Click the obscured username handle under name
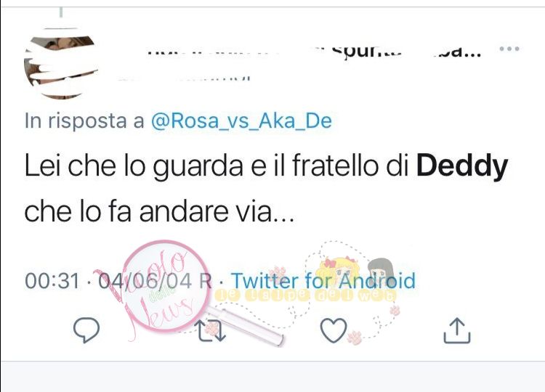The width and height of the screenshot is (545, 392). tap(185, 78)
